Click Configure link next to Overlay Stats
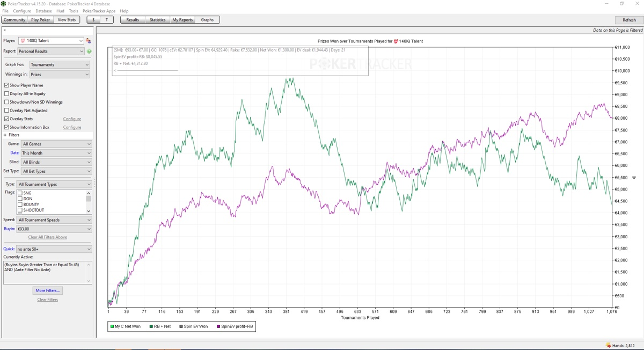This screenshot has height=350, width=644. (72, 119)
